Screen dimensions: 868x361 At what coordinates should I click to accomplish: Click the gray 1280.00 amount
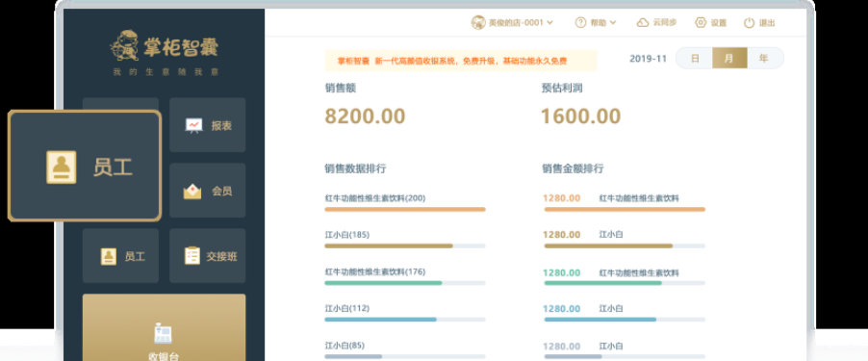click(561, 347)
